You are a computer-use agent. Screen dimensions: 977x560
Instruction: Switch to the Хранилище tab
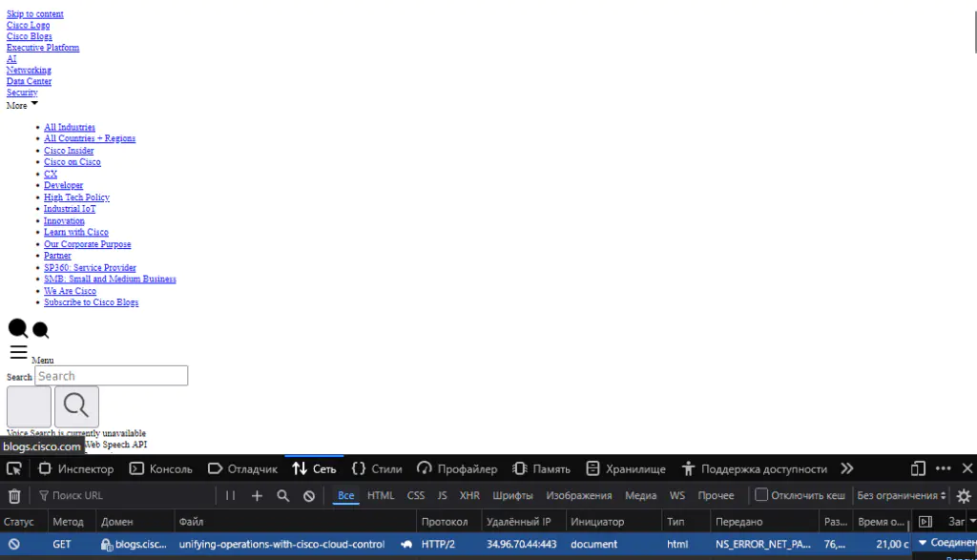(626, 469)
